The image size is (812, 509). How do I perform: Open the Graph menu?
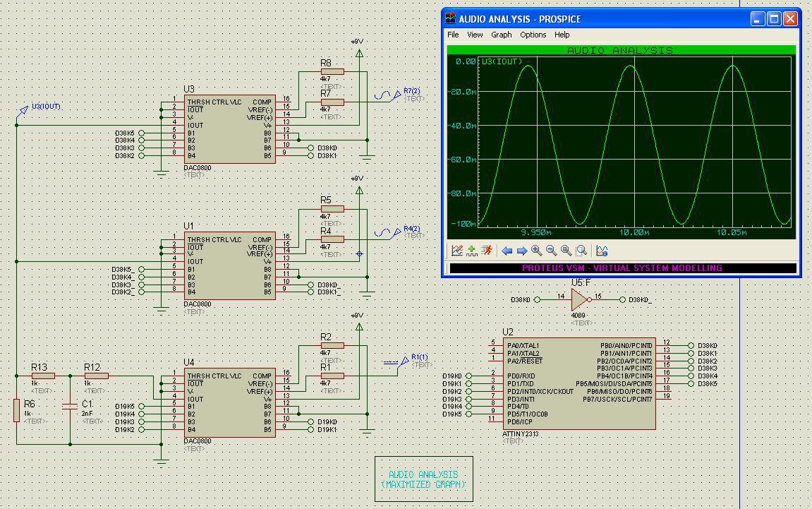pos(502,35)
